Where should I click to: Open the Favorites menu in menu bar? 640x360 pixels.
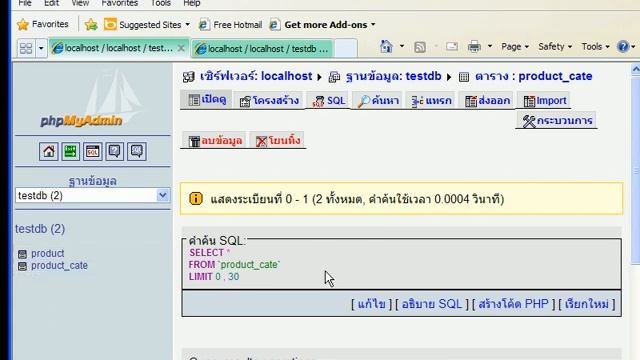pyautogui.click(x=120, y=3)
